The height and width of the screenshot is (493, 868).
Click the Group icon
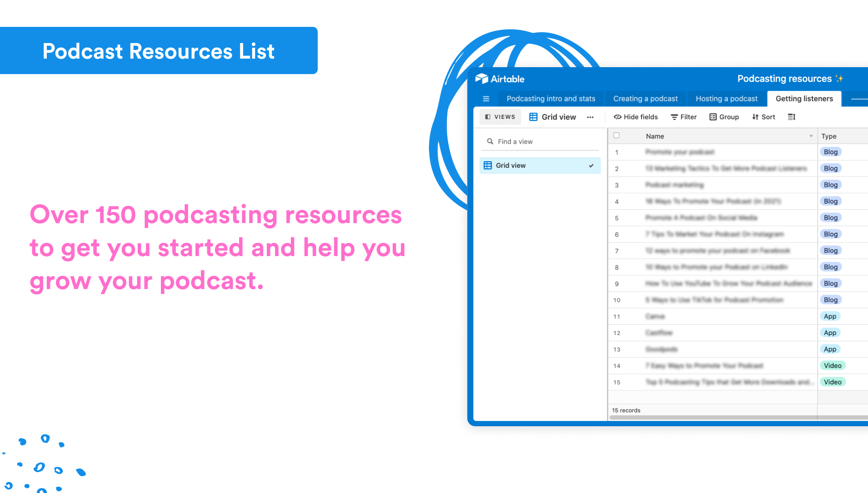[713, 117]
